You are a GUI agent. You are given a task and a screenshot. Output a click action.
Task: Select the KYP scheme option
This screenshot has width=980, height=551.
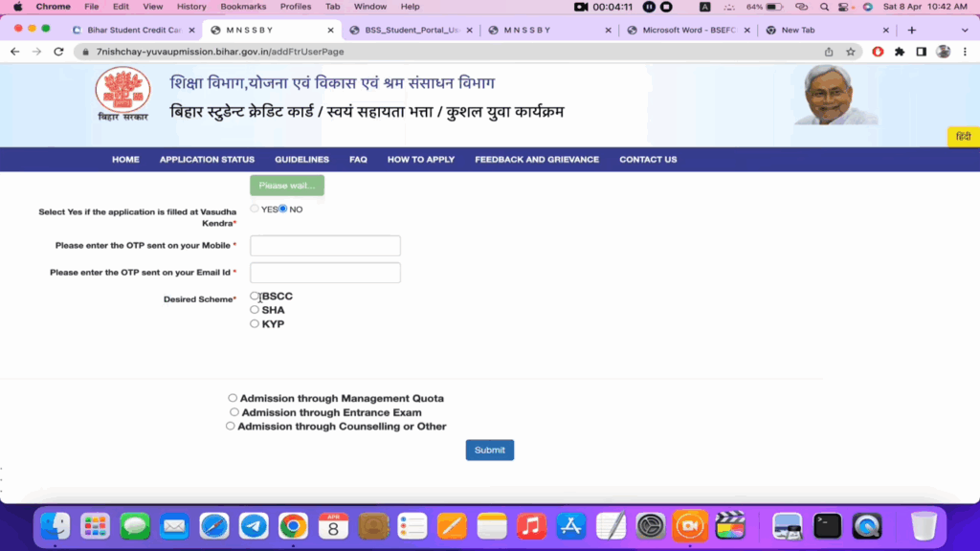coord(255,324)
